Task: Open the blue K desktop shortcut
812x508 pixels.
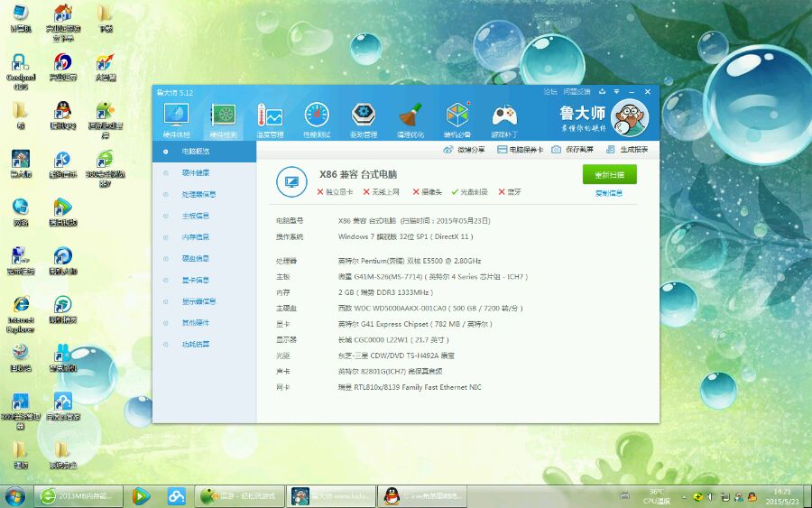Action: click(x=62, y=163)
